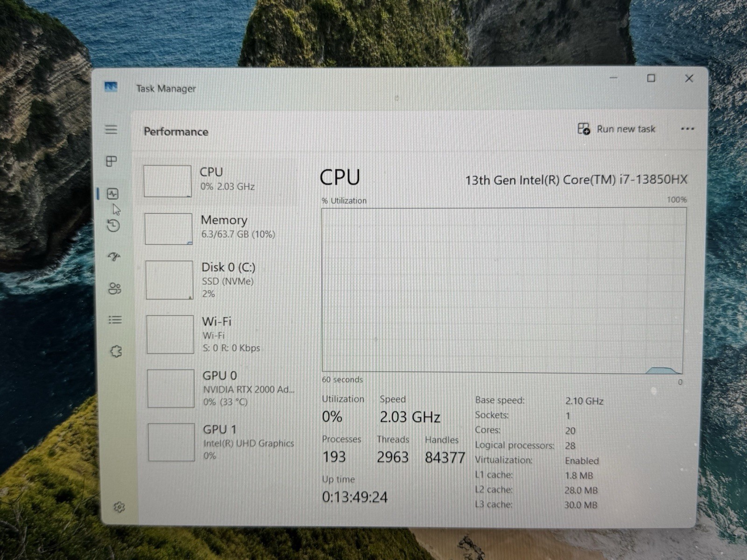Click the GPU 0 mini graph thumbnail

[x=171, y=388]
